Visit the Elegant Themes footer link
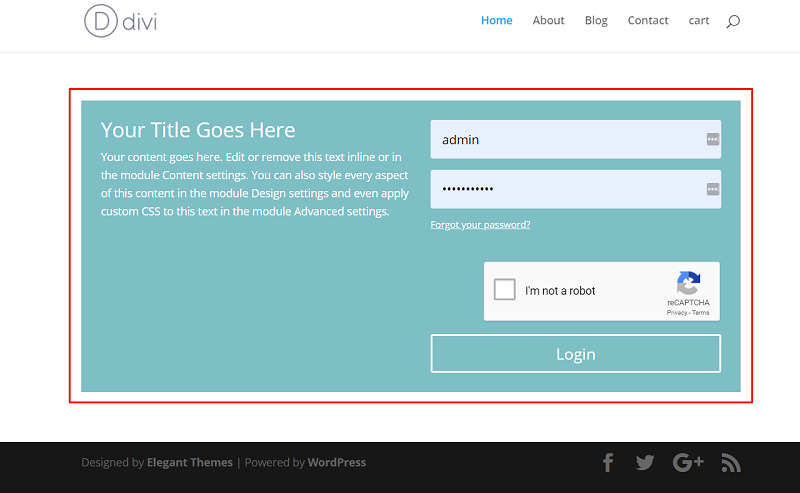Image resolution: width=800 pixels, height=493 pixels. [x=190, y=462]
